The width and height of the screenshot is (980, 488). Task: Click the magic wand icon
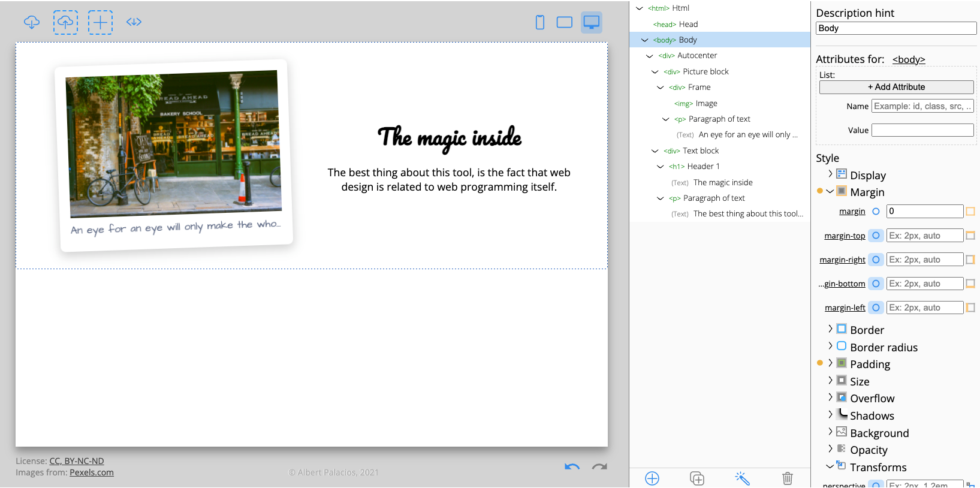tap(742, 478)
